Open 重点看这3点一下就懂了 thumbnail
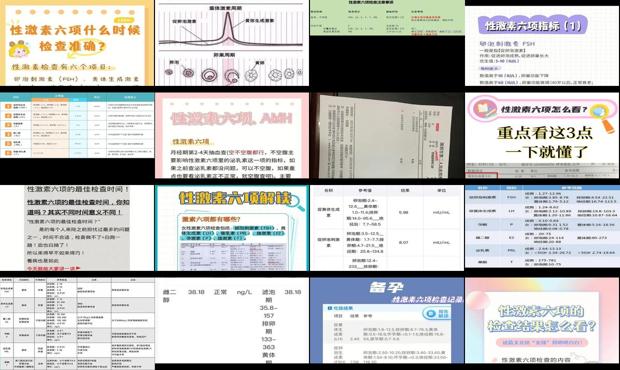 click(542, 136)
